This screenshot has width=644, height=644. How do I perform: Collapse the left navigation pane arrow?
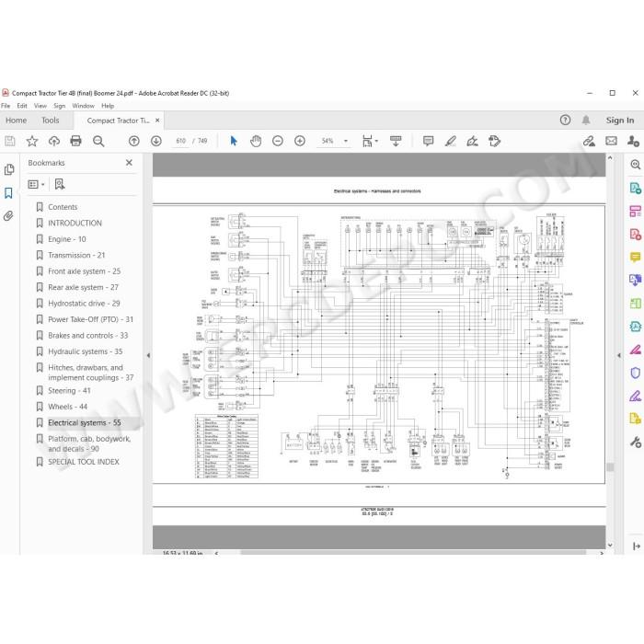[x=148, y=355]
